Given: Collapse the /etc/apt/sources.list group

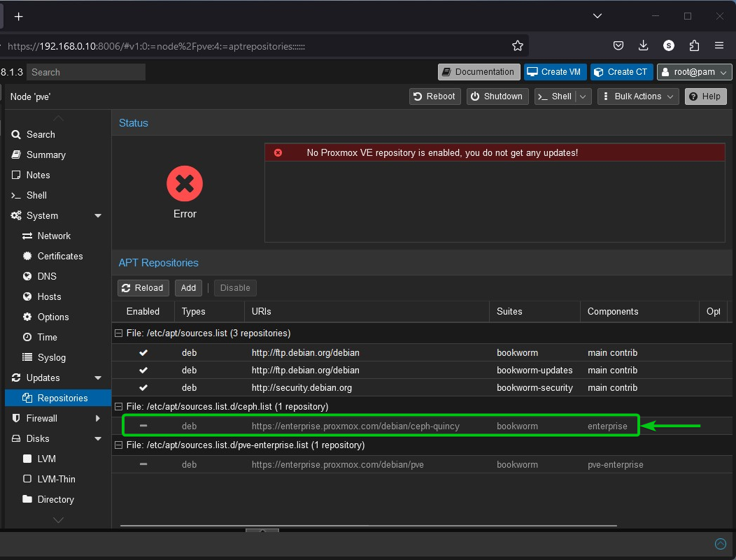Looking at the screenshot, I should tap(119, 333).
